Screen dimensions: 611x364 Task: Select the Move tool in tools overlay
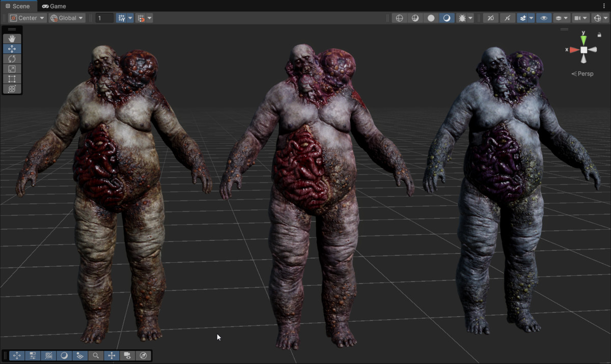tap(12, 49)
